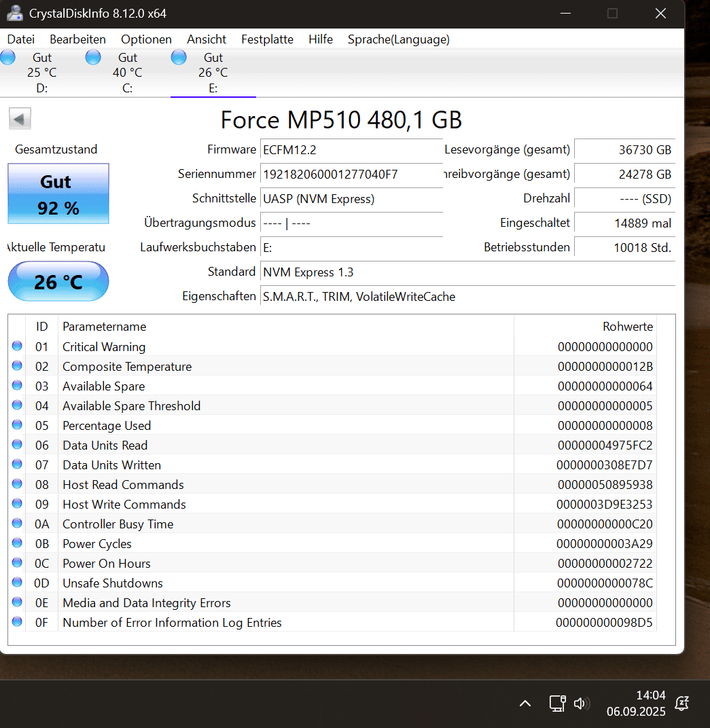Click status orb of Controller Busy Time row
The height and width of the screenshot is (728, 710).
pos(17,523)
